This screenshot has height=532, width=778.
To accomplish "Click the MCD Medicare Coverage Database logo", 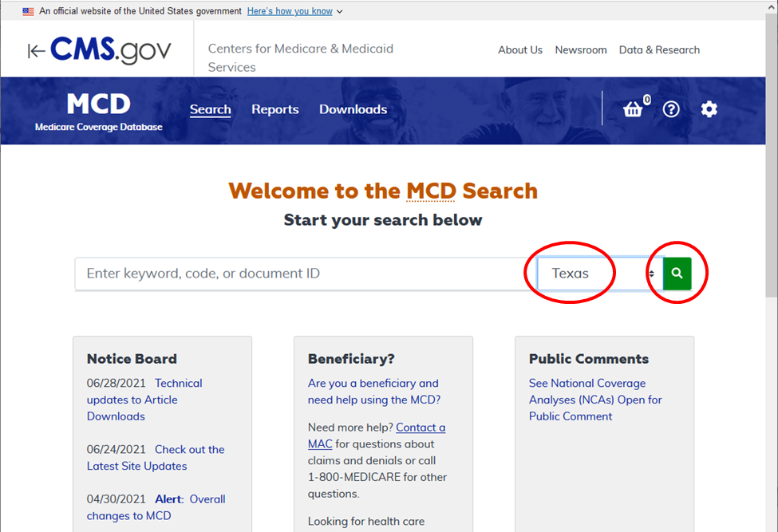I will [x=99, y=112].
